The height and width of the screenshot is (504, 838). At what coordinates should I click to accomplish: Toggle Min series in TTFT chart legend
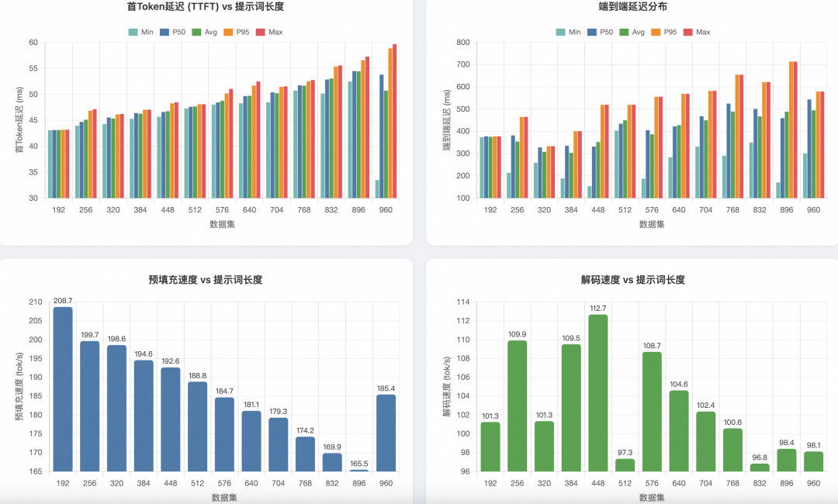tap(141, 32)
